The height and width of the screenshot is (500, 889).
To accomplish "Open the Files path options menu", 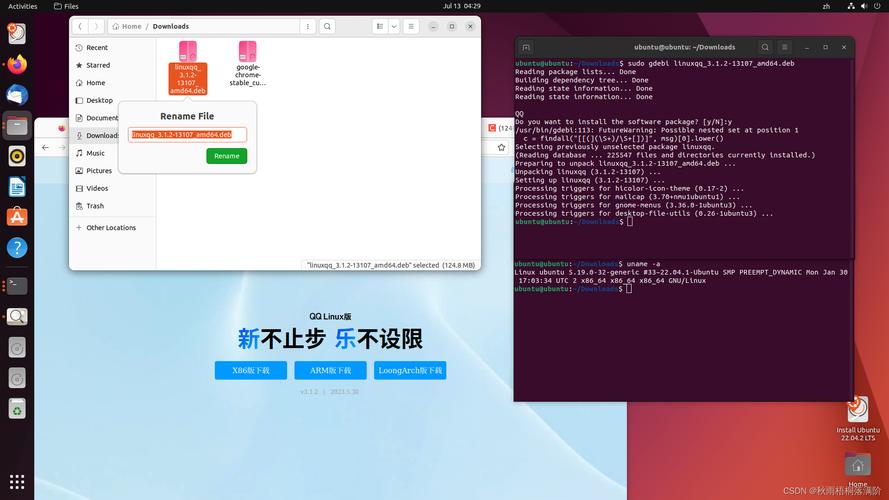I will click(x=308, y=26).
